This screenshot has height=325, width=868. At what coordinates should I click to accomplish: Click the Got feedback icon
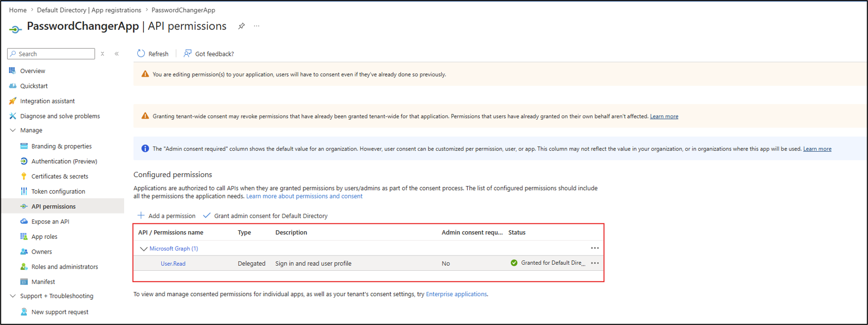click(187, 53)
